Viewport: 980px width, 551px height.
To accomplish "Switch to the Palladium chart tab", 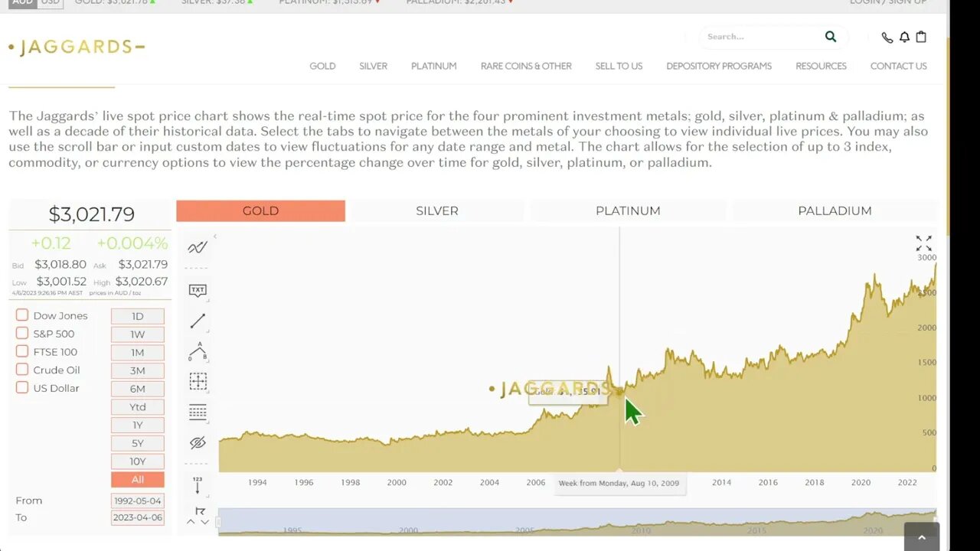I will point(835,210).
